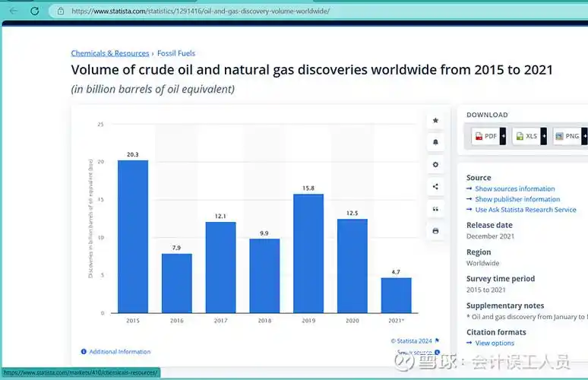Open Chemicals & Resources breadcrumb link
The width and height of the screenshot is (588, 380).
click(110, 53)
